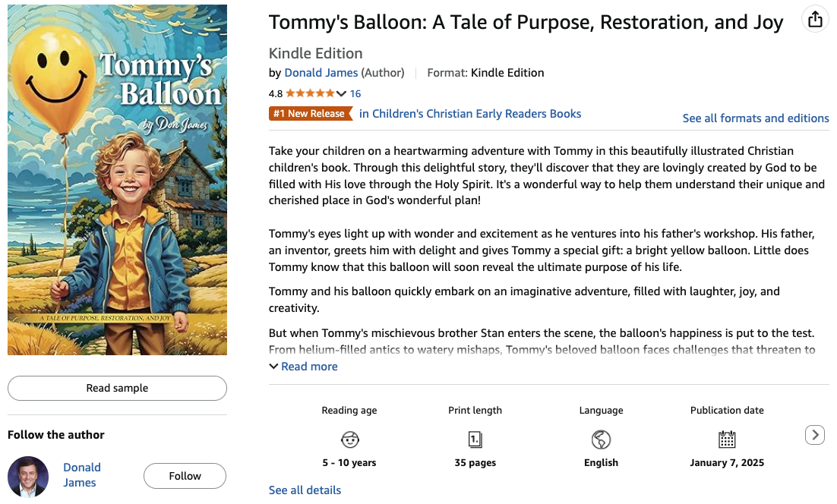Screen dimensions: 837x504
Task: Click the Publication date calendar icon
Action: pos(727,439)
